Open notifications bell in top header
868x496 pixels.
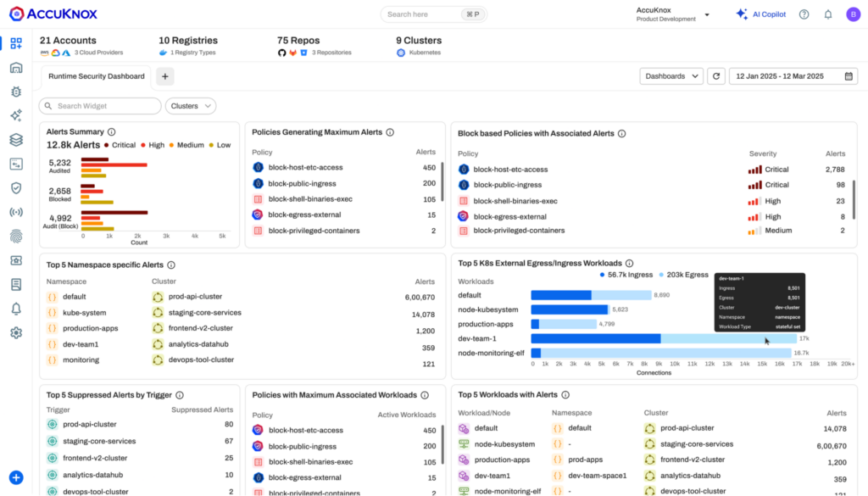pos(828,14)
